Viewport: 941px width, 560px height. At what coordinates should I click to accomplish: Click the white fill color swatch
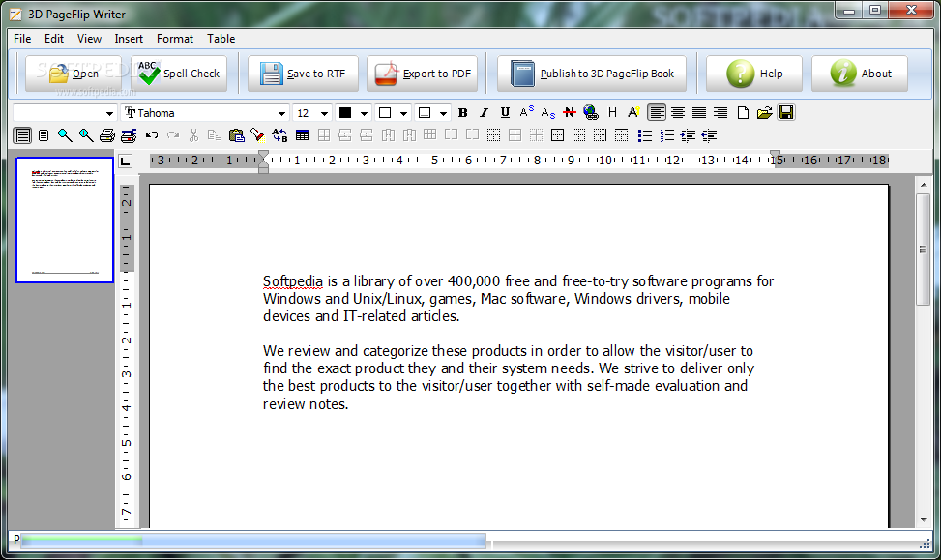[x=385, y=113]
